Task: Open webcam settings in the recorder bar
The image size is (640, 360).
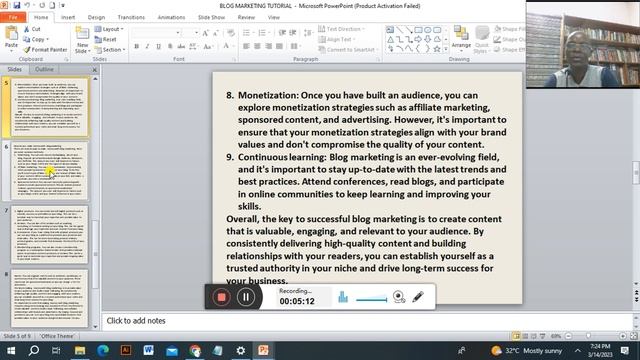Action: pos(399,297)
